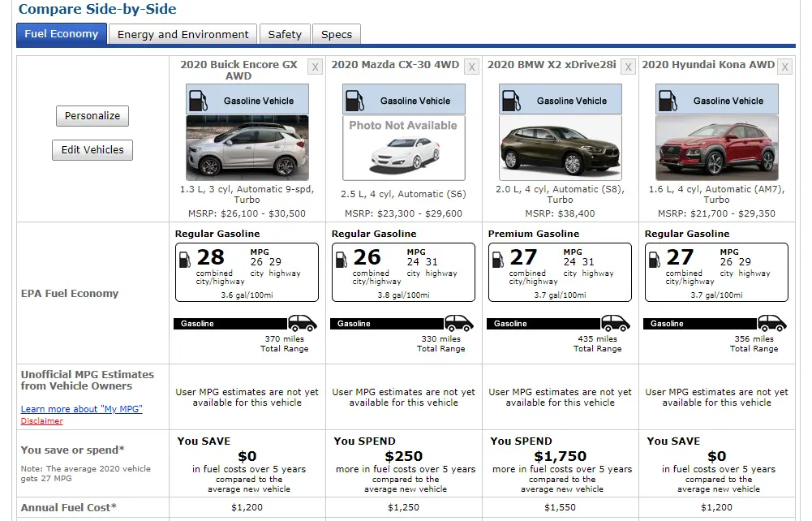Click the $250 spend amount
The height and width of the screenshot is (521, 812).
[404, 456]
